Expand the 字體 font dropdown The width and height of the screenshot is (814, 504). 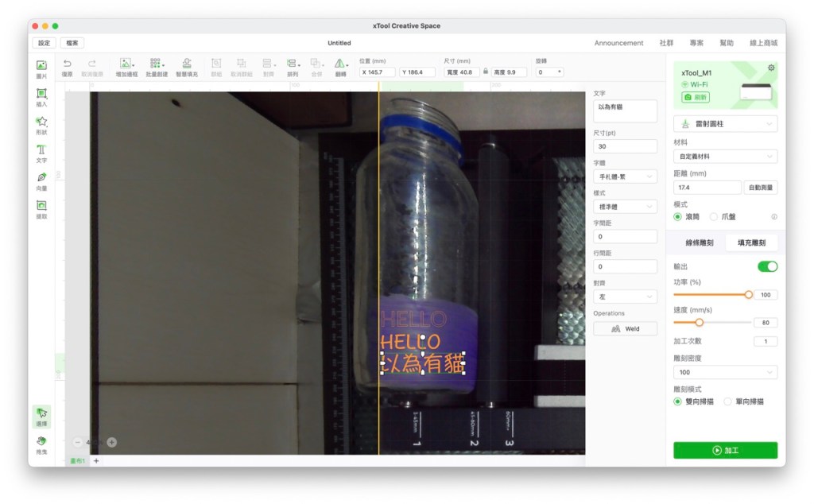625,176
